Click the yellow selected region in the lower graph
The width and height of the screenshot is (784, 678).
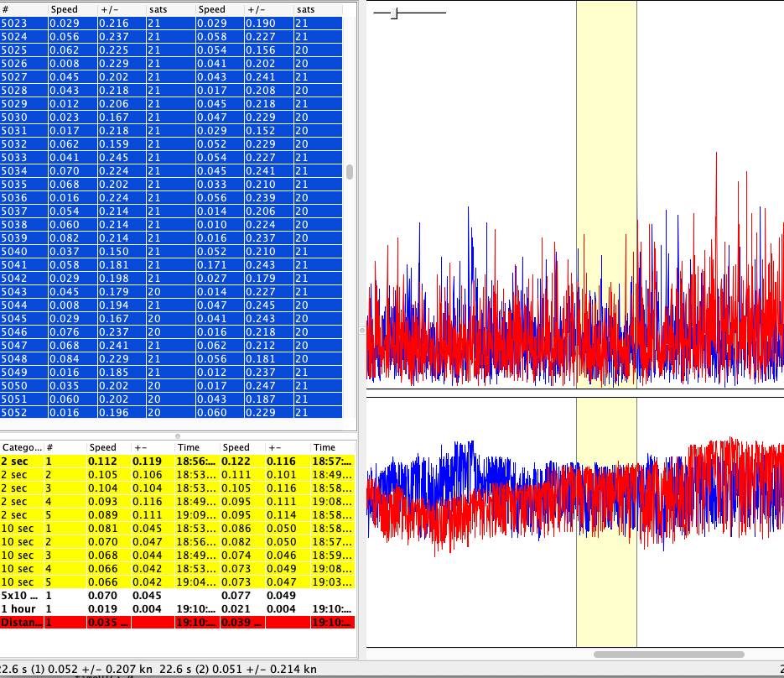pos(606,596)
